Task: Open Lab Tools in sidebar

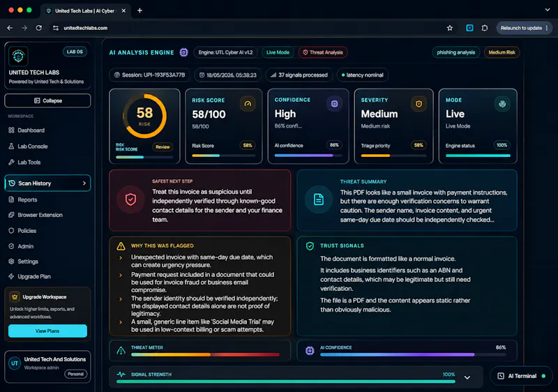Action: (x=47, y=163)
